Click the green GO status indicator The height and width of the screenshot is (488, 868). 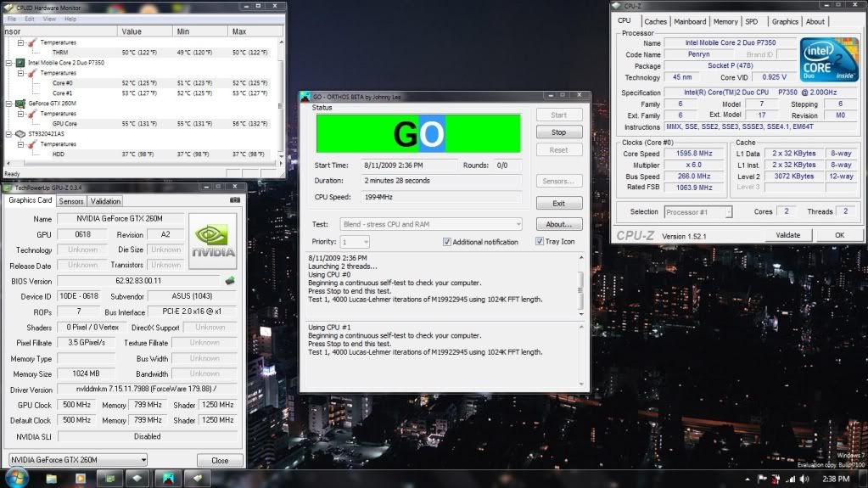418,133
